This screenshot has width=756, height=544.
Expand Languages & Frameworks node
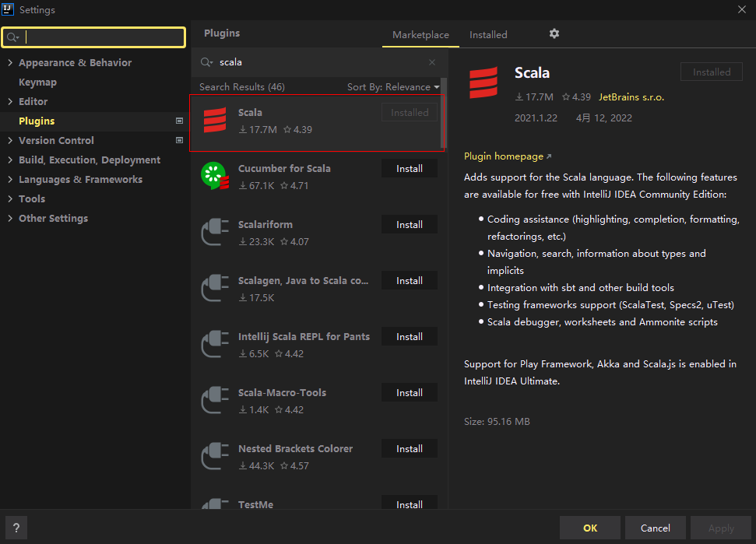[10, 179]
